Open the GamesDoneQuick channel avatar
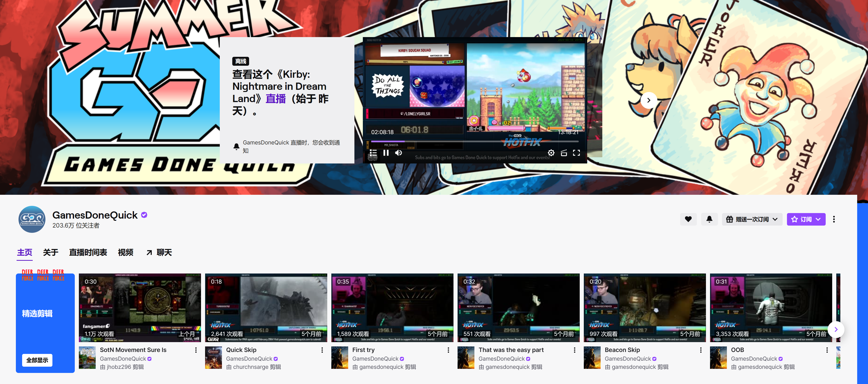Image resolution: width=868 pixels, height=384 pixels. click(x=32, y=219)
